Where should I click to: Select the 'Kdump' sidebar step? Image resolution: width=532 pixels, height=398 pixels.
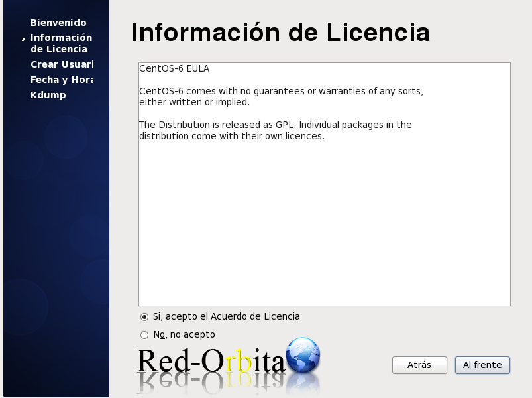48,95
